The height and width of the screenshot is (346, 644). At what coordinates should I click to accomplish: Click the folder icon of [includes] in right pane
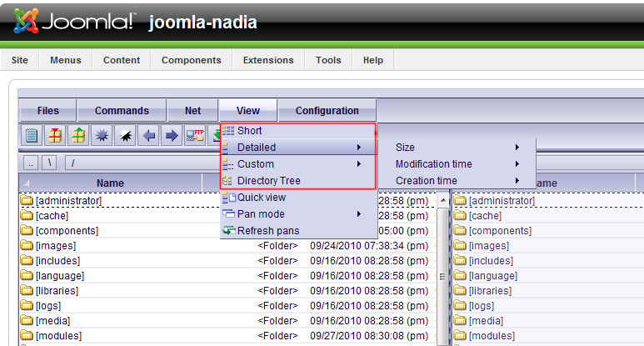click(x=460, y=260)
